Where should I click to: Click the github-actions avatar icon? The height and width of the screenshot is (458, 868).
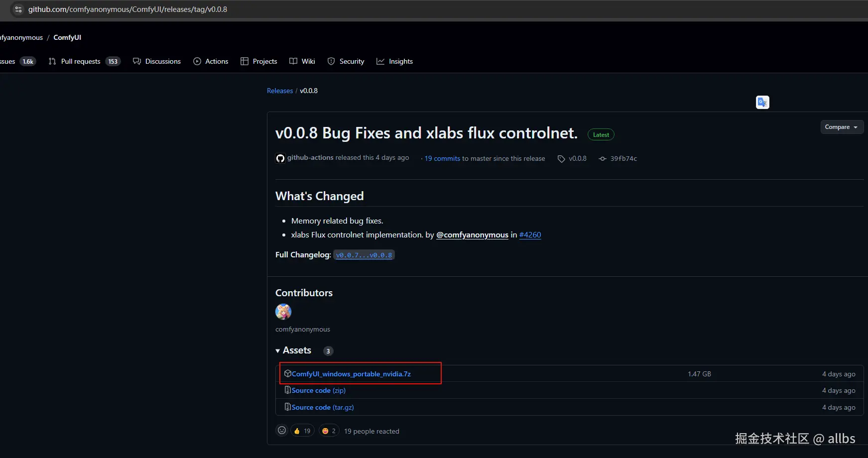(280, 158)
